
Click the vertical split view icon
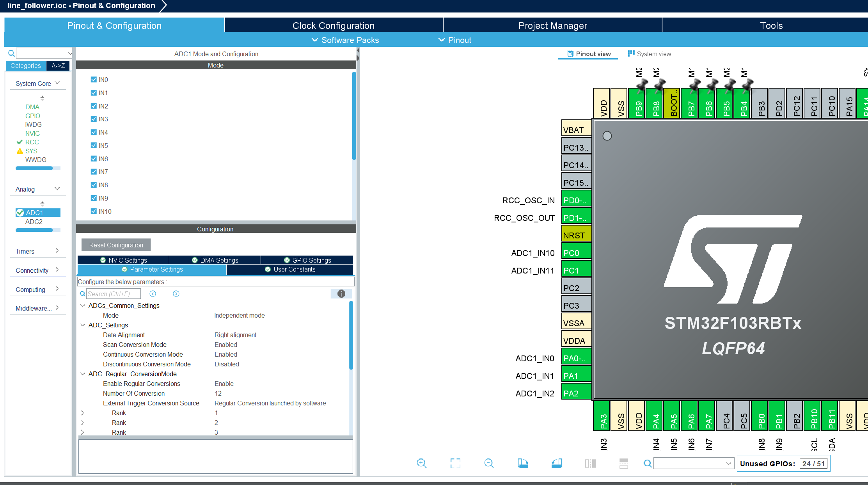(x=590, y=463)
